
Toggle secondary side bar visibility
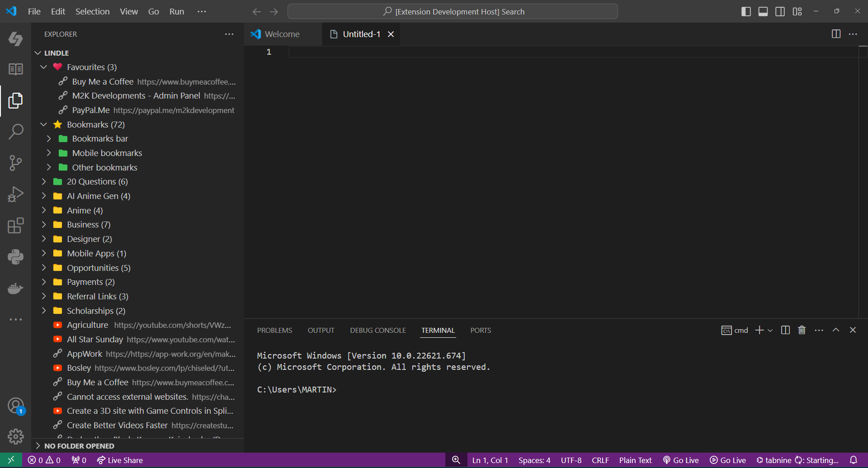(x=780, y=11)
